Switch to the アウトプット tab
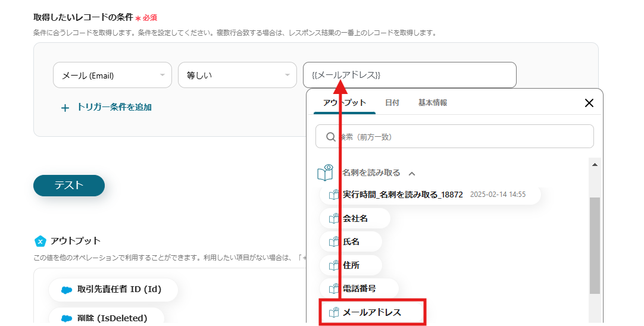Screen dimensions: 644x326 pyautogui.click(x=344, y=103)
